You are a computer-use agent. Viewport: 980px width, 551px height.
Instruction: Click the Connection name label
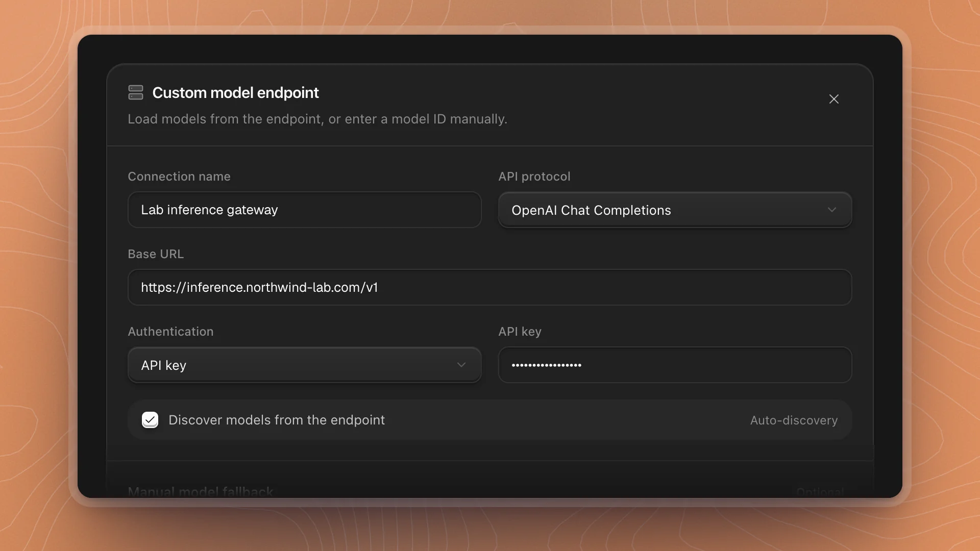coord(179,177)
